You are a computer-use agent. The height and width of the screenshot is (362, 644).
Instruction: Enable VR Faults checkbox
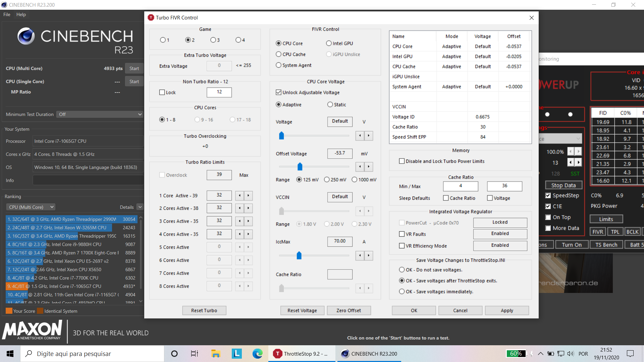[413, 234]
